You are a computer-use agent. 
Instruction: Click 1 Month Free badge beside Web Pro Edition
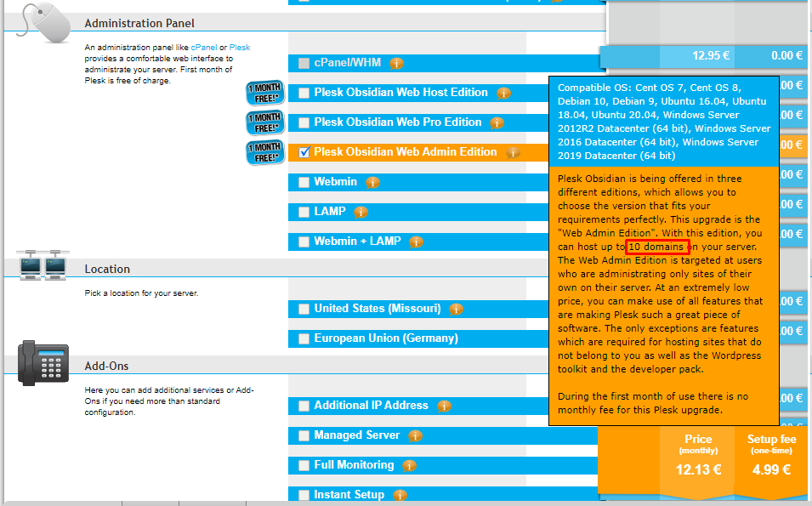[265, 122]
